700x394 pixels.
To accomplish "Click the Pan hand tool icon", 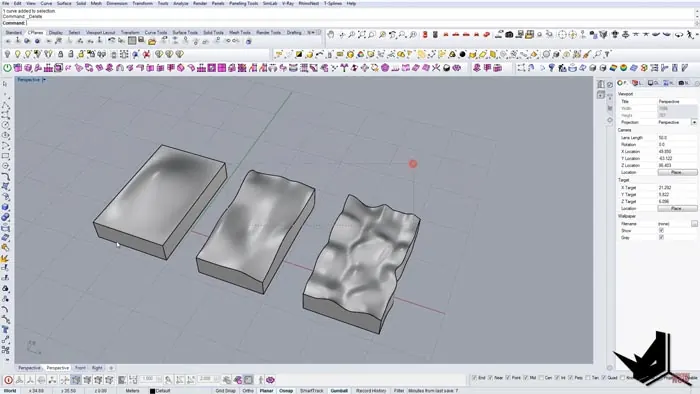I will 330,34.
